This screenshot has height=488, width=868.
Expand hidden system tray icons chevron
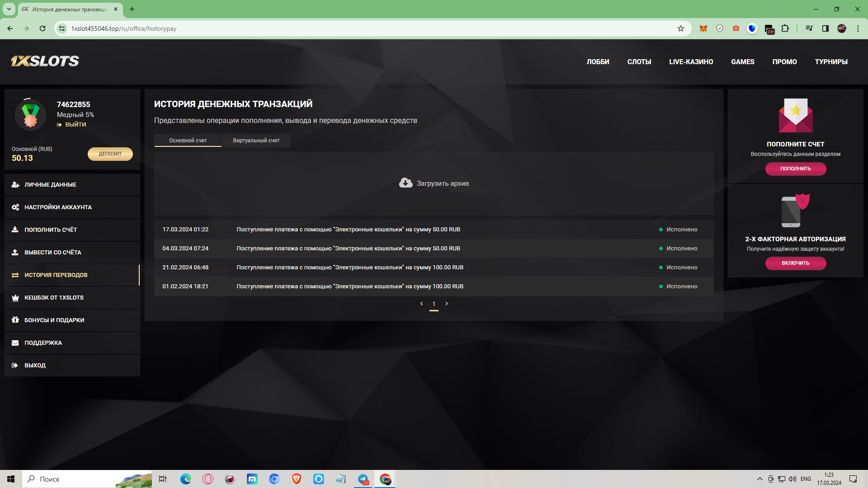[759, 479]
